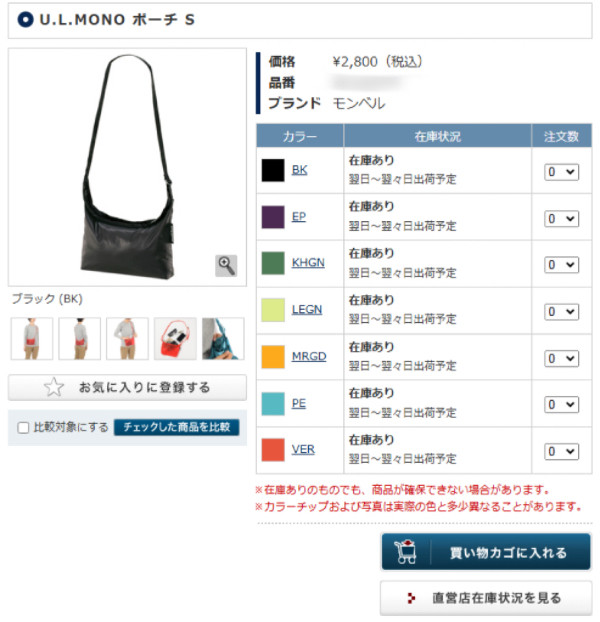The width and height of the screenshot is (600, 622).
Task: Click the star favorite icon
Action: 54,387
